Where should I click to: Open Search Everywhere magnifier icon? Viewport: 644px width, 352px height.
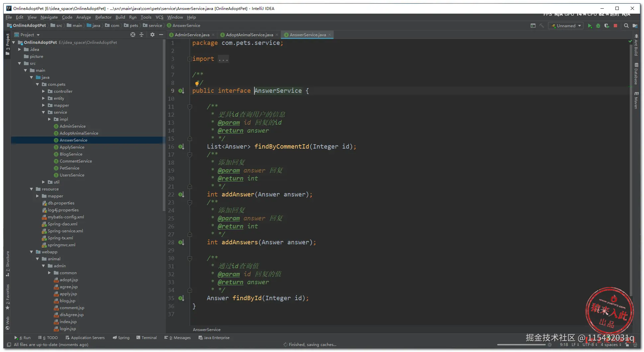tap(626, 26)
